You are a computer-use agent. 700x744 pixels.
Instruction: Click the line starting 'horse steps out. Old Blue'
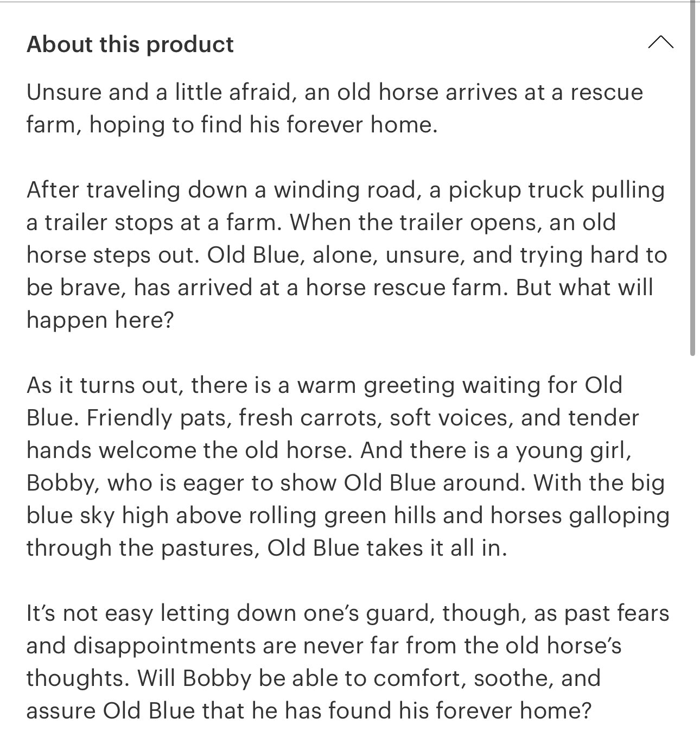tap(347, 255)
